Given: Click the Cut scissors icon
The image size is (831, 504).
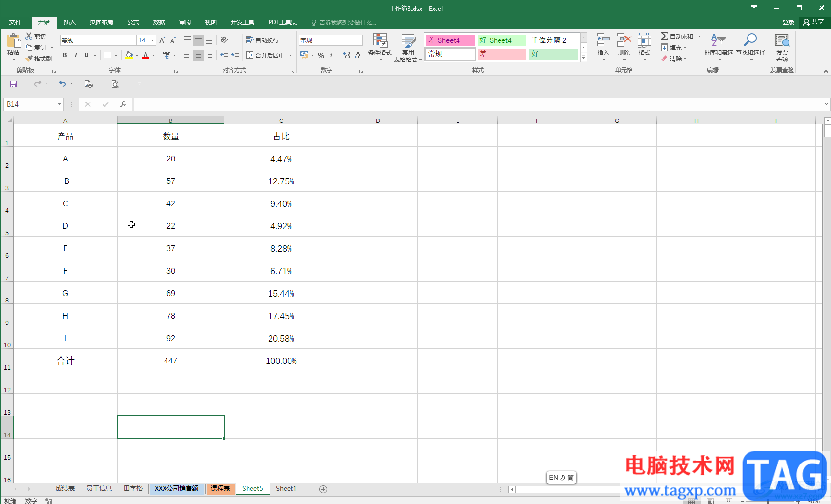Looking at the screenshot, I should point(29,36).
